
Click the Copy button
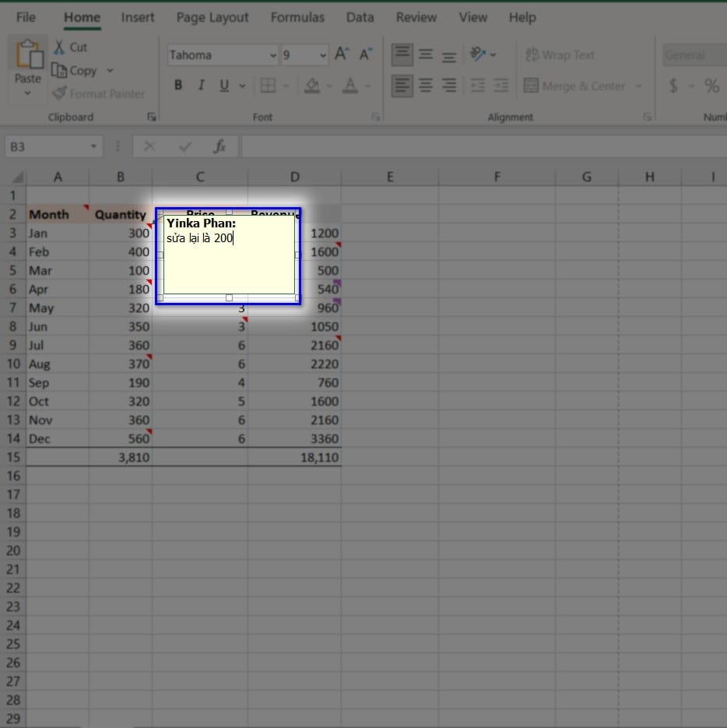[74, 71]
